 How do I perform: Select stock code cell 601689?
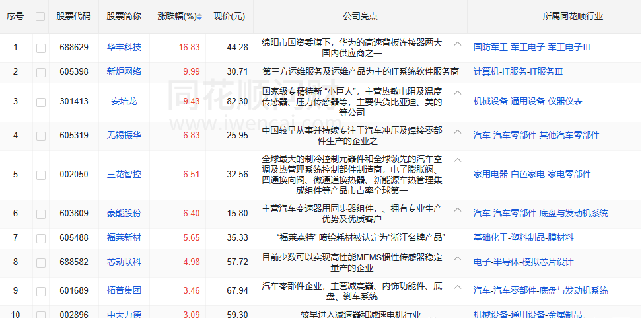[x=74, y=291]
